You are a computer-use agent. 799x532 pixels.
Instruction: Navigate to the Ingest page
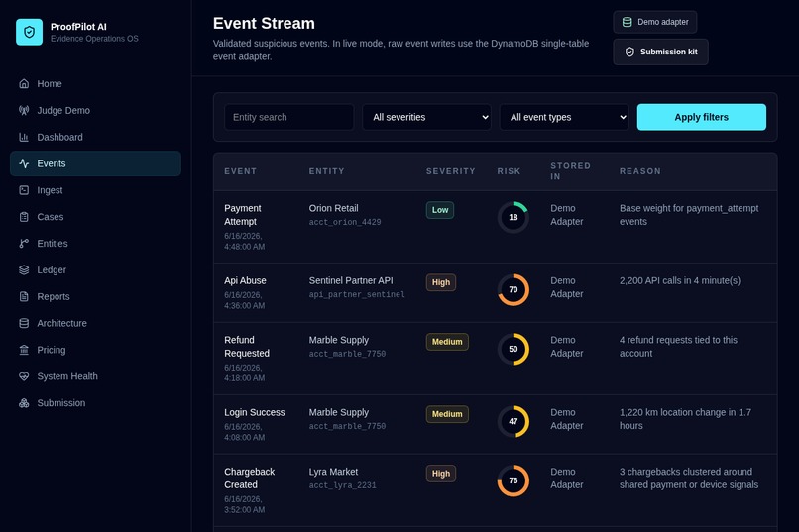click(x=95, y=190)
